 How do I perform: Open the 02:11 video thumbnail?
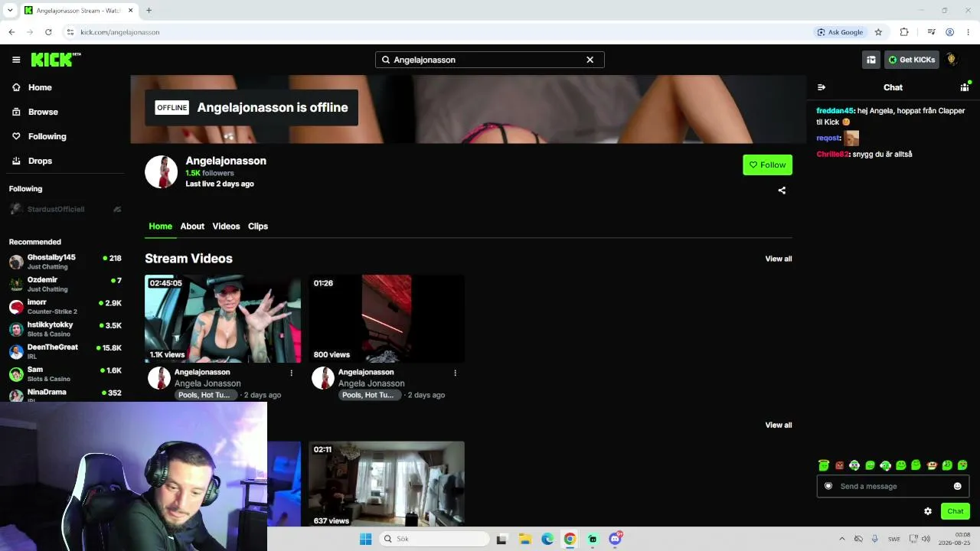(x=387, y=484)
